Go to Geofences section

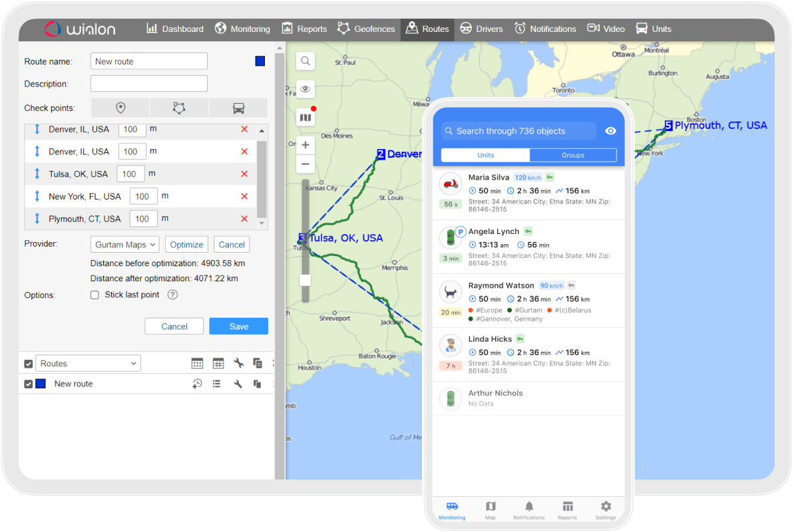click(366, 29)
